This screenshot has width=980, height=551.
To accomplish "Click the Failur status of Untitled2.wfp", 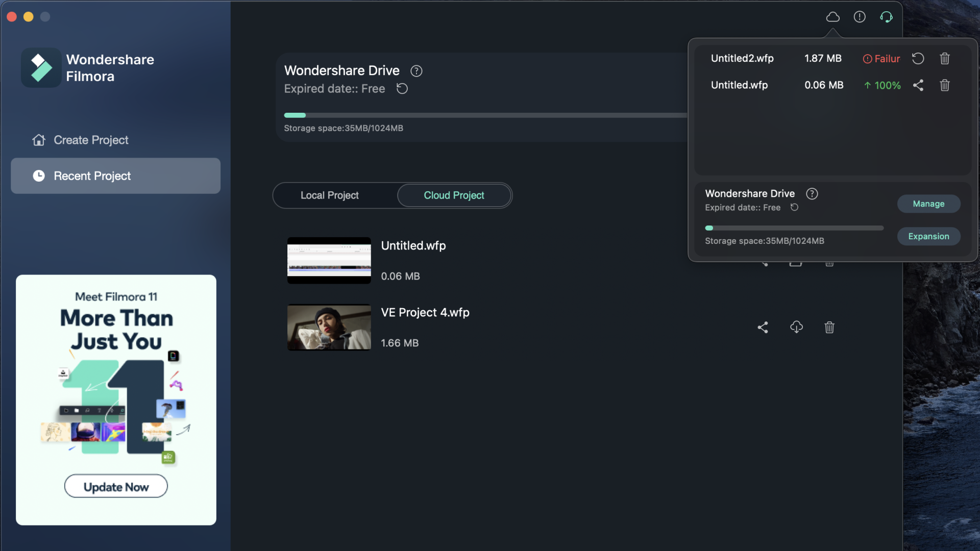I will click(881, 59).
